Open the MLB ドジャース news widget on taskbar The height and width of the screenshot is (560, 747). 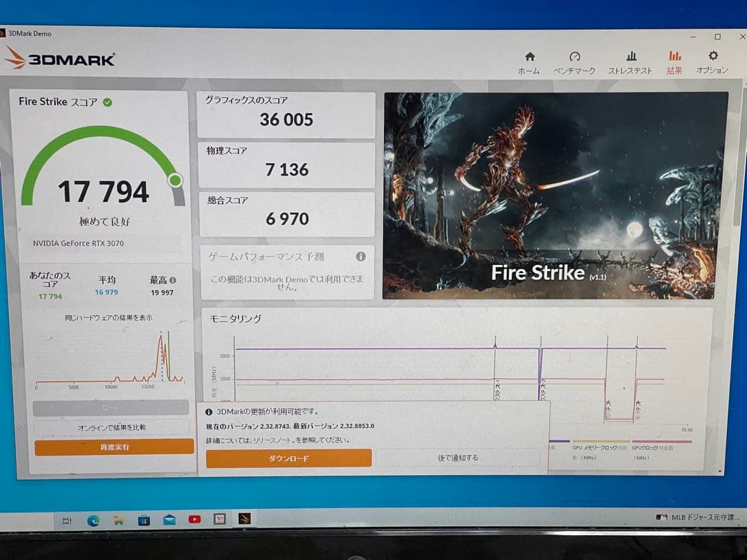click(697, 516)
